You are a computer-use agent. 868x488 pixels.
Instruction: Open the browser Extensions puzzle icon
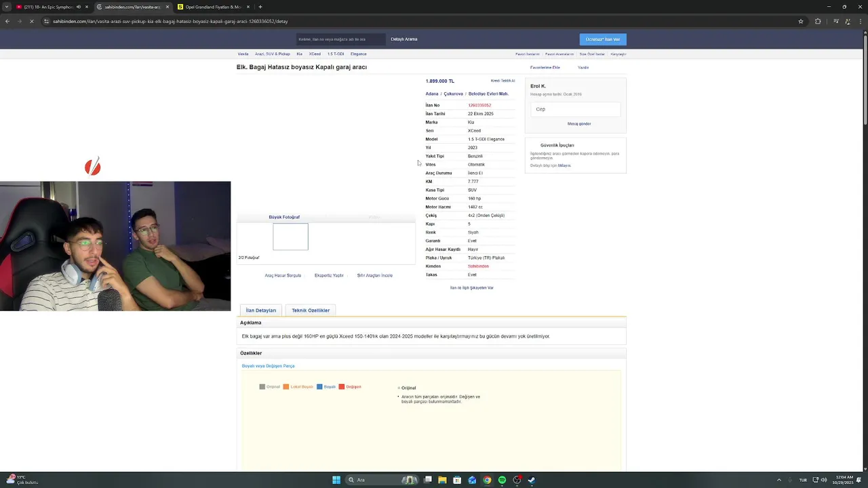[818, 21]
